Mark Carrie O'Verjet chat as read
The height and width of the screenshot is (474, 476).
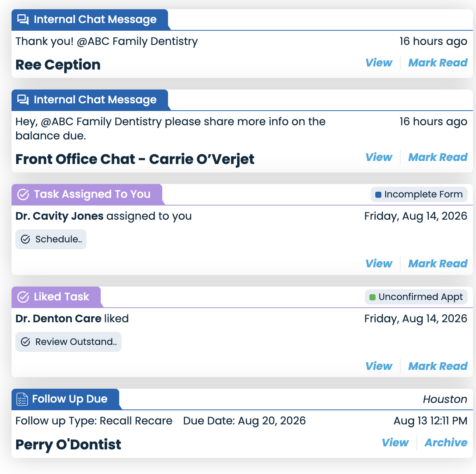click(438, 157)
